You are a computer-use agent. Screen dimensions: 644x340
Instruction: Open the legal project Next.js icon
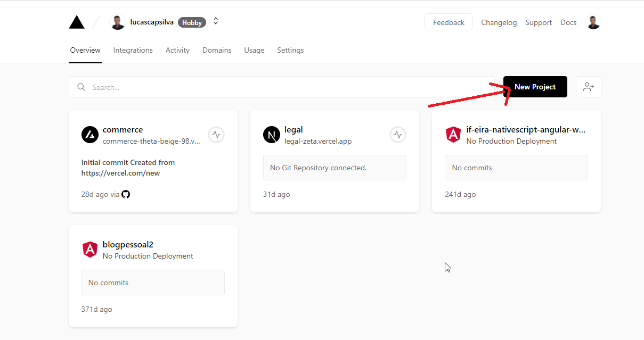[272, 135]
